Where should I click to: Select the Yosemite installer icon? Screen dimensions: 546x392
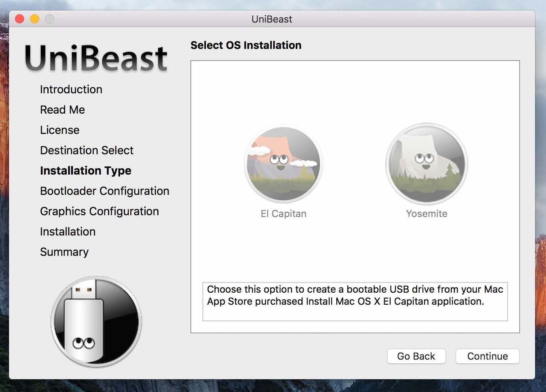point(426,164)
